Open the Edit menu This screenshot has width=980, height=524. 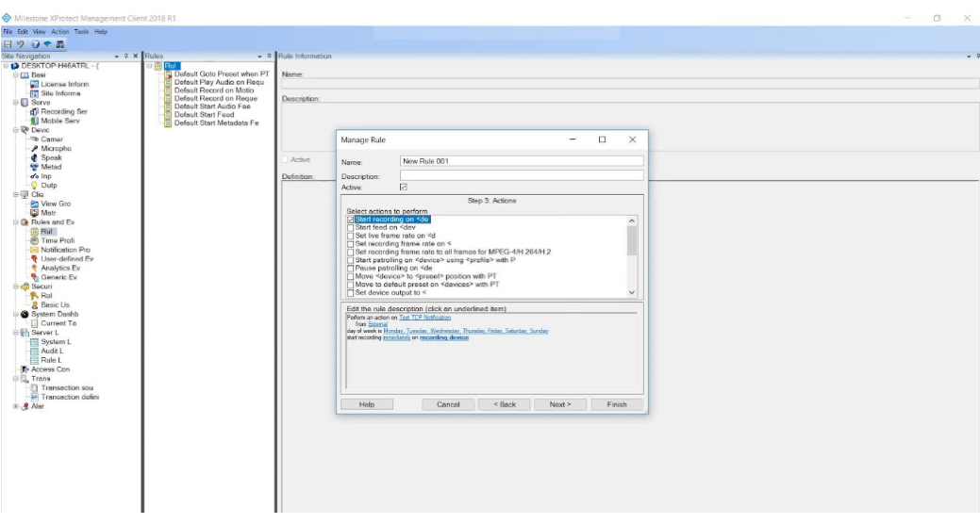tap(23, 32)
